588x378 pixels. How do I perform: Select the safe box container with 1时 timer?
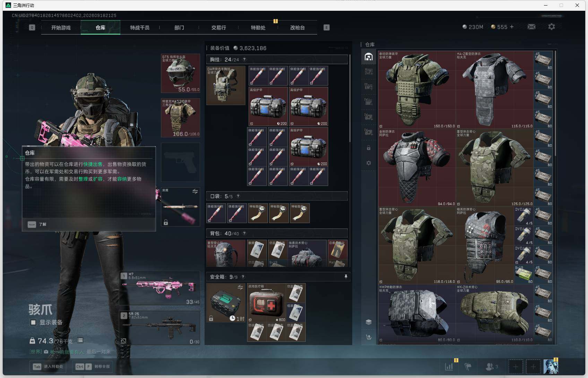point(226,303)
